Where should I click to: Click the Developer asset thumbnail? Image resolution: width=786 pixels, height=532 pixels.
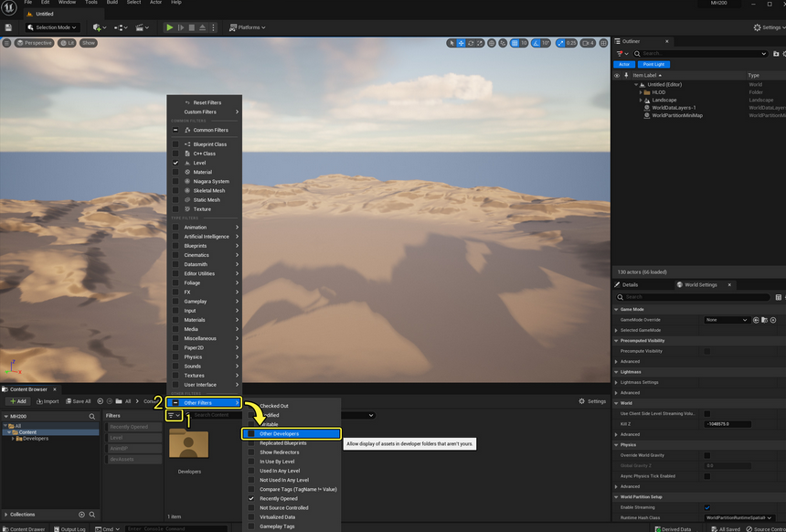point(189,444)
